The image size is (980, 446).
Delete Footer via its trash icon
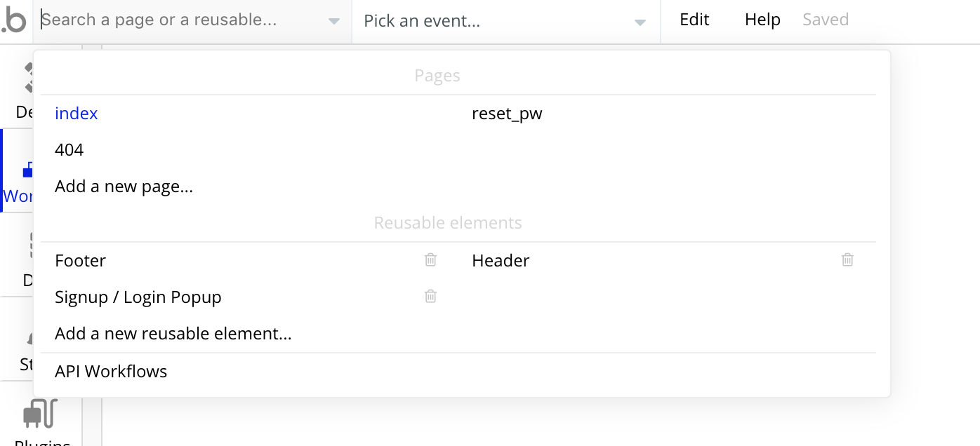pos(430,260)
